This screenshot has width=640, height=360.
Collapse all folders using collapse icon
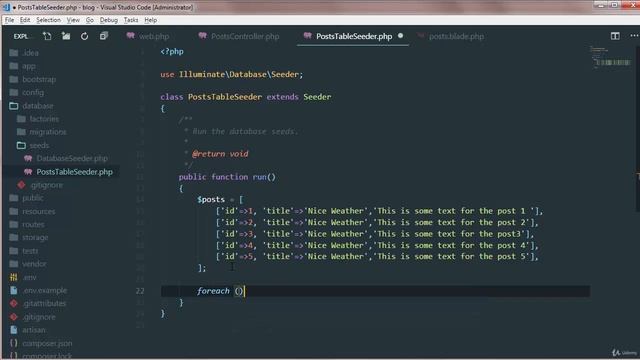pos(104,36)
